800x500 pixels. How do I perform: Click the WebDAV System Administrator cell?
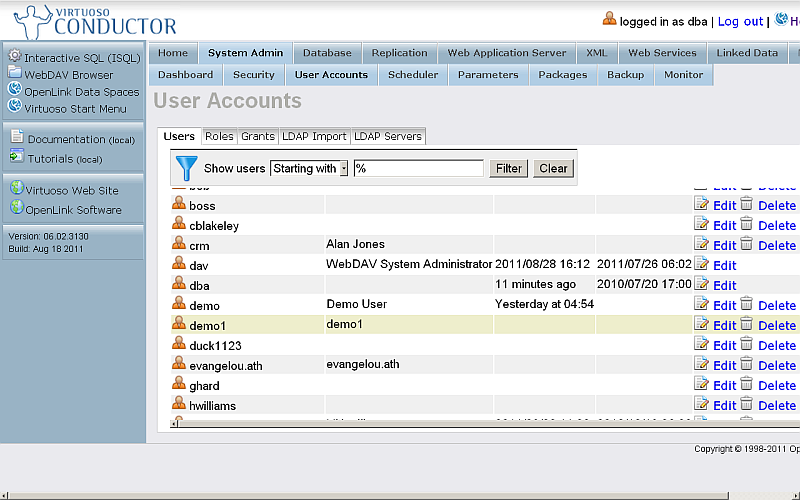point(409,264)
